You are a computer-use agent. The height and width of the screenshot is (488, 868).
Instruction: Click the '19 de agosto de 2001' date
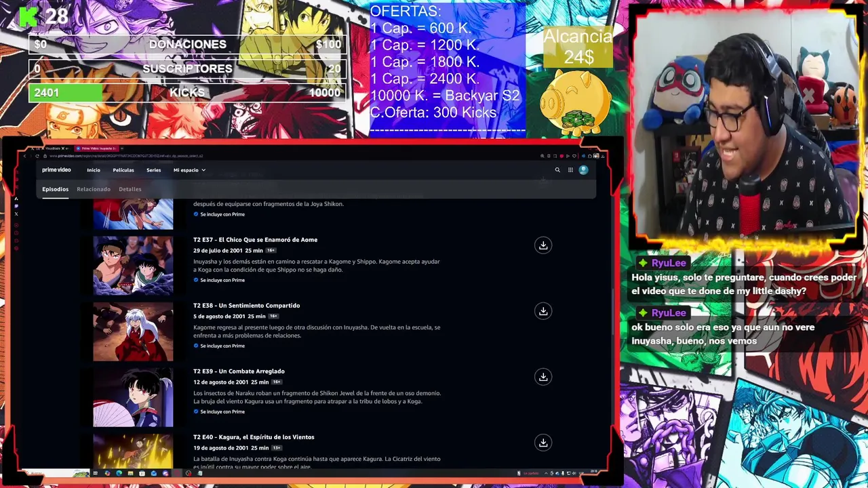(x=220, y=448)
